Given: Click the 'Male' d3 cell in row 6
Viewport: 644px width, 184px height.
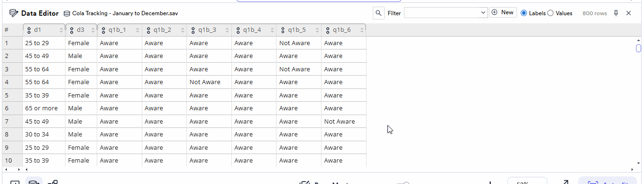Looking at the screenshot, I should point(82,108).
